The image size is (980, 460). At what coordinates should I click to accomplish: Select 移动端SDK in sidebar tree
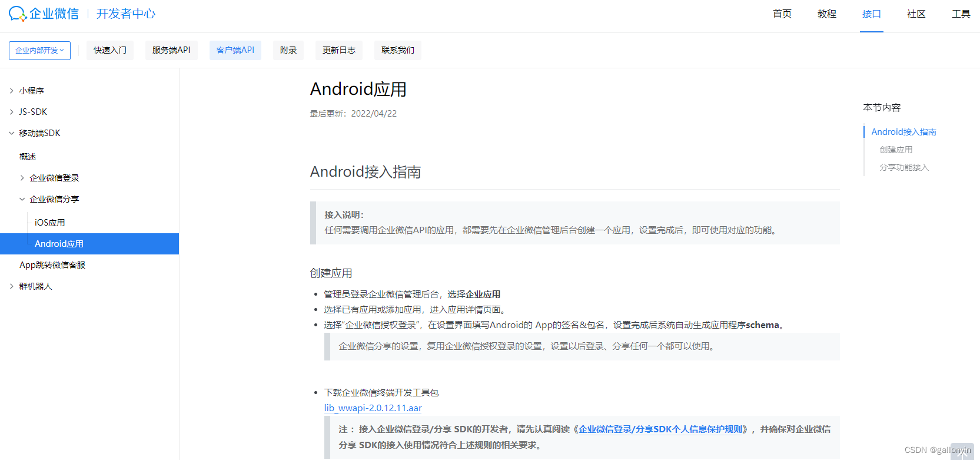click(40, 133)
